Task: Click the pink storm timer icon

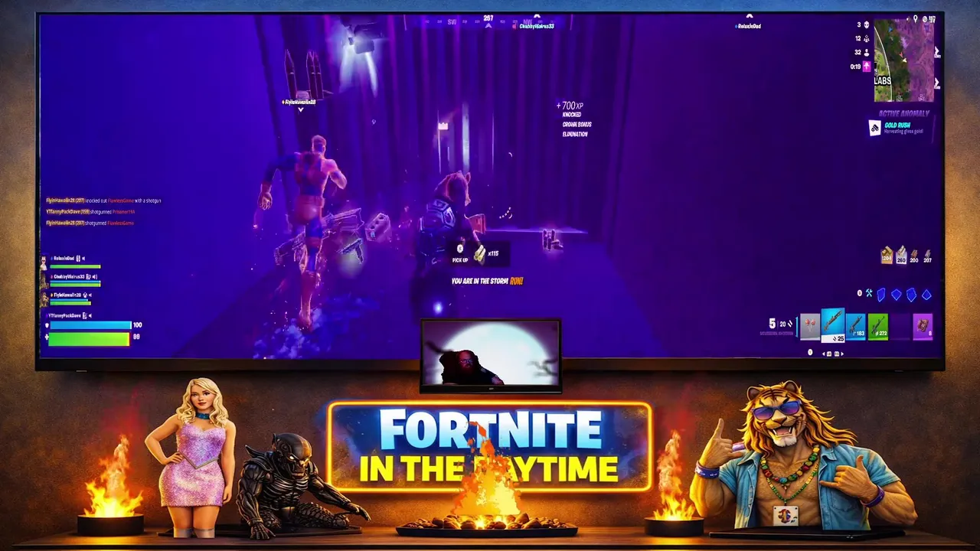Action: 866,67
